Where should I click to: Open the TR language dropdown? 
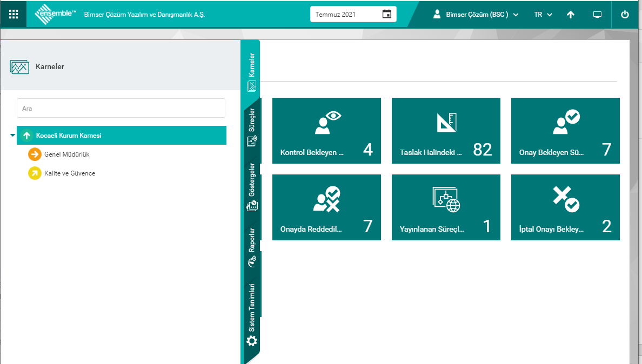point(543,15)
